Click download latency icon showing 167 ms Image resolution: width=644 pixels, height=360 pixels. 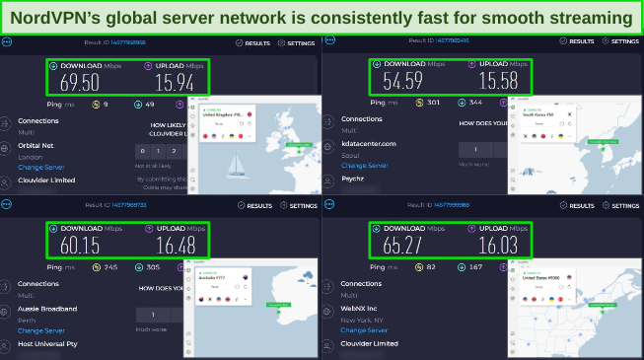click(x=462, y=267)
